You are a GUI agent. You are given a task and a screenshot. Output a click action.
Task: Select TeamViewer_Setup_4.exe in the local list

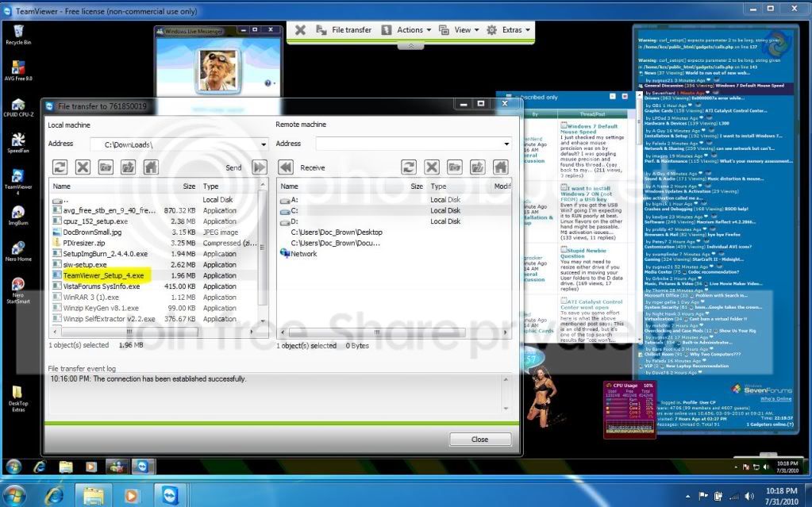click(x=103, y=275)
